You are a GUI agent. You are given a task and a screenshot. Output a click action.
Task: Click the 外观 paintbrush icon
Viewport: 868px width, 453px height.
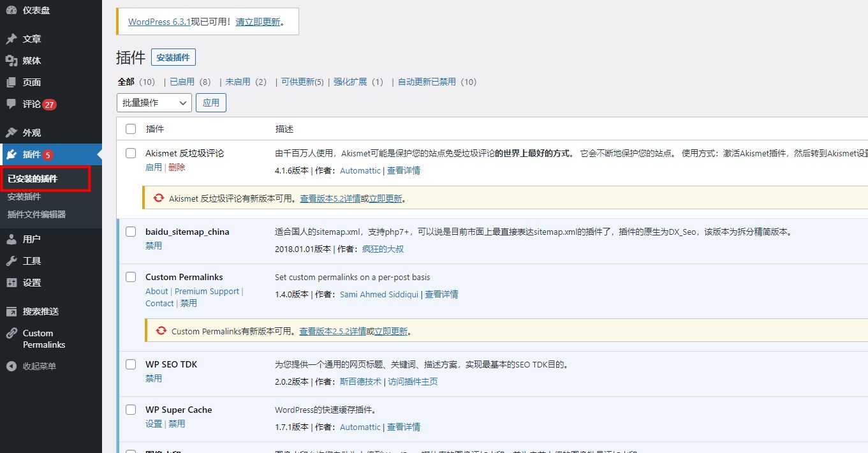[11, 133]
